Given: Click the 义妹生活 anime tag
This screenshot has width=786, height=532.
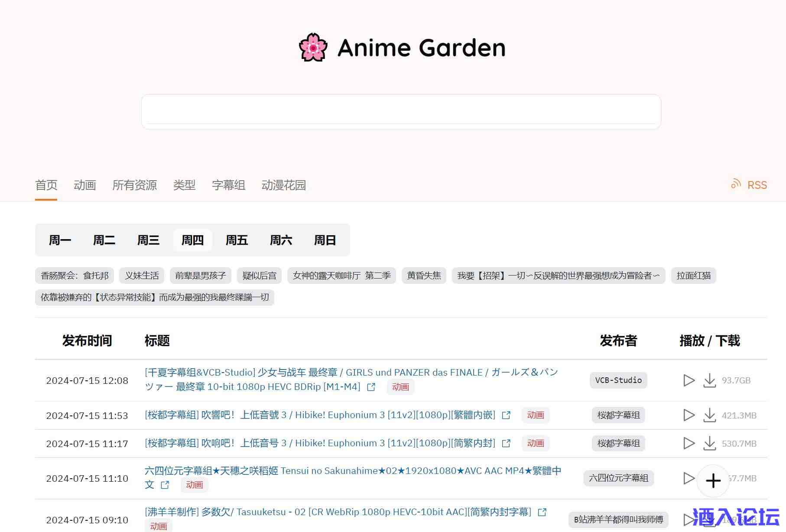Looking at the screenshot, I should pyautogui.click(x=142, y=276).
